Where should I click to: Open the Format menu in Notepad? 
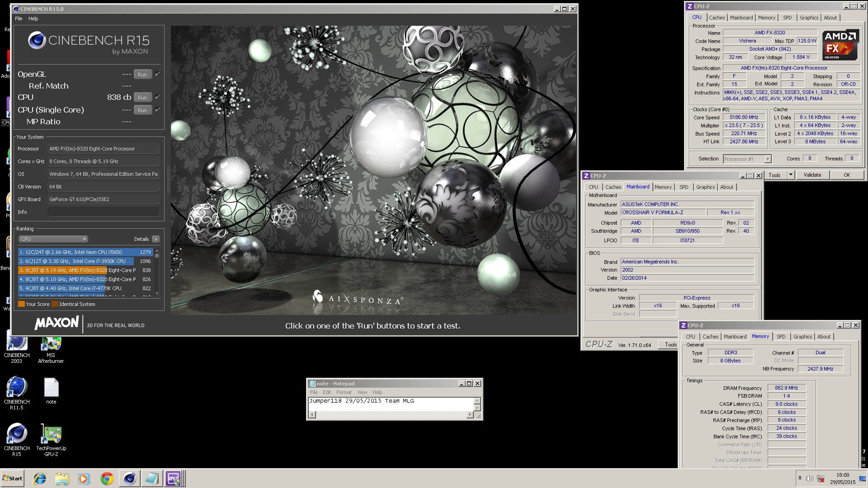pyautogui.click(x=344, y=392)
